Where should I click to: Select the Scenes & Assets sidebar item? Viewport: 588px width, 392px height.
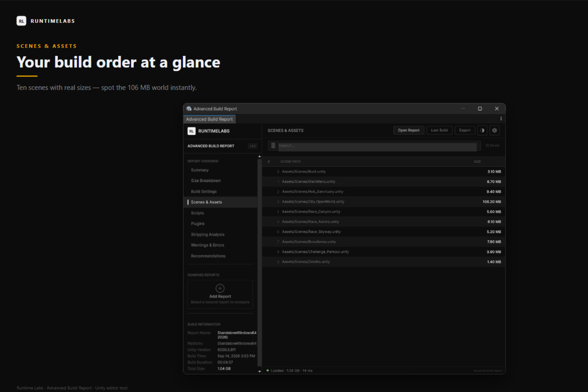[x=220, y=202]
